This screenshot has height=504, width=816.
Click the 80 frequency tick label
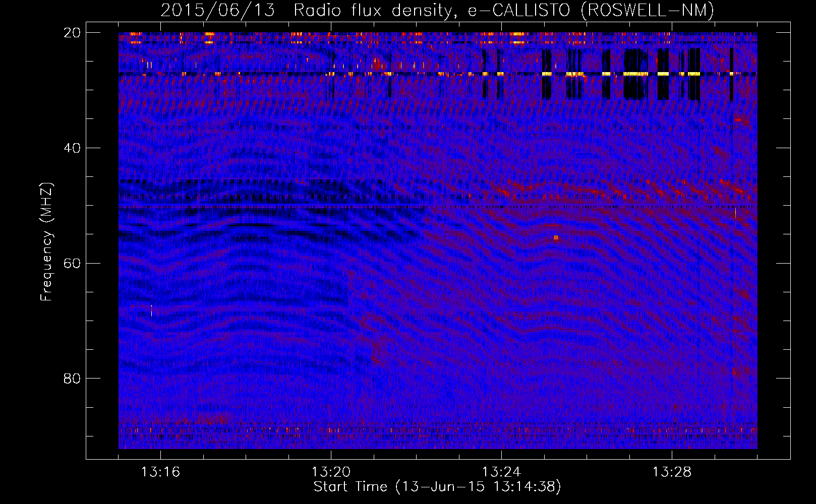pyautogui.click(x=72, y=379)
